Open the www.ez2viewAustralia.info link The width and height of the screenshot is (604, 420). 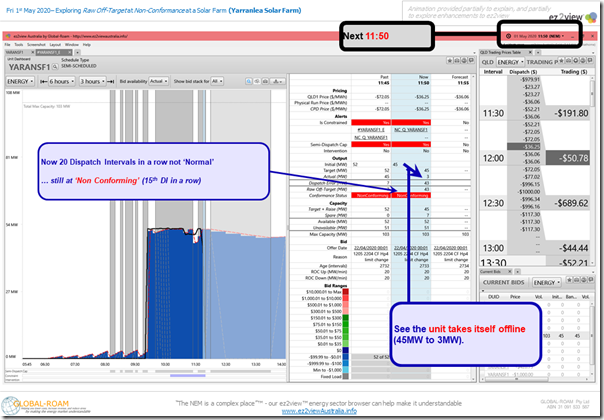click(x=319, y=411)
